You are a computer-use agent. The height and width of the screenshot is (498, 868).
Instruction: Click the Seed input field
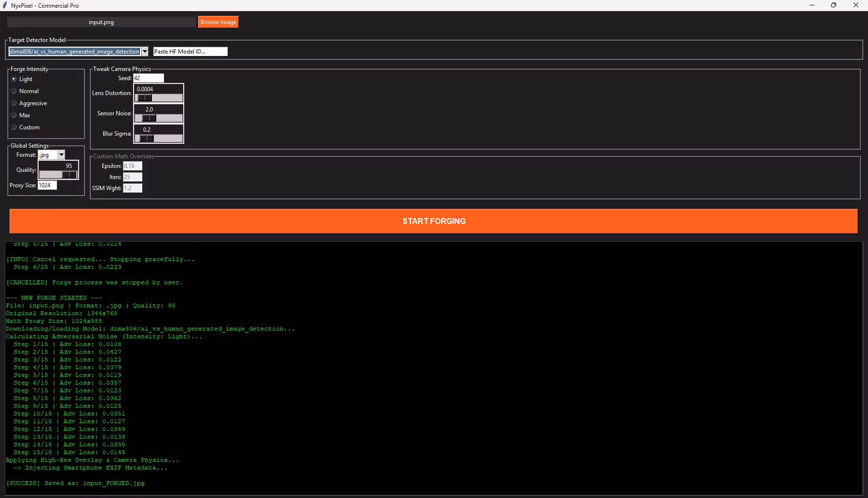tap(149, 78)
